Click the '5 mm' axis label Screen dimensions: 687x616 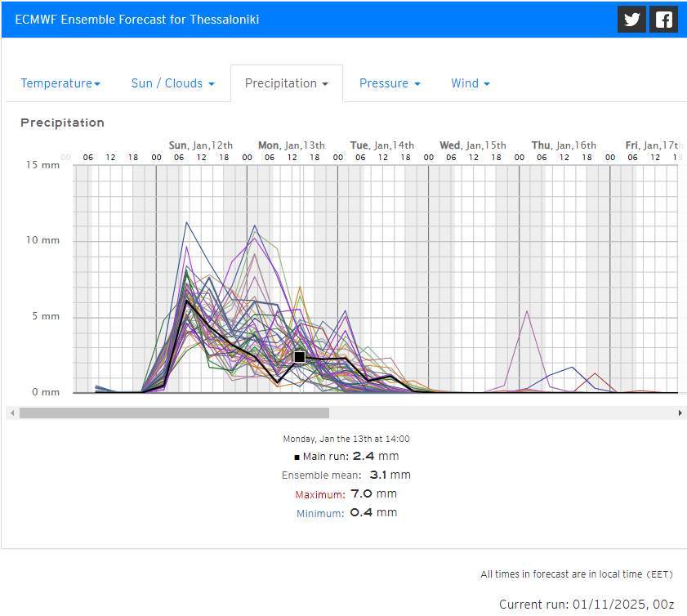[46, 316]
